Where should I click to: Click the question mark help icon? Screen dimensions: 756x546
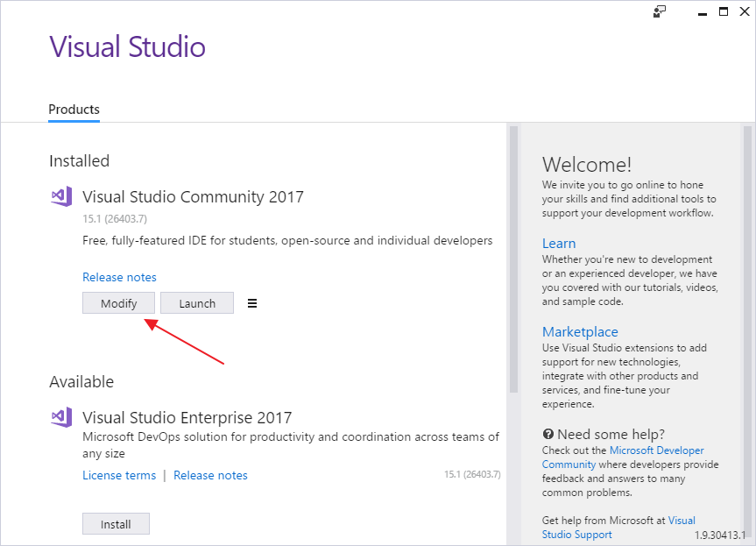548,434
